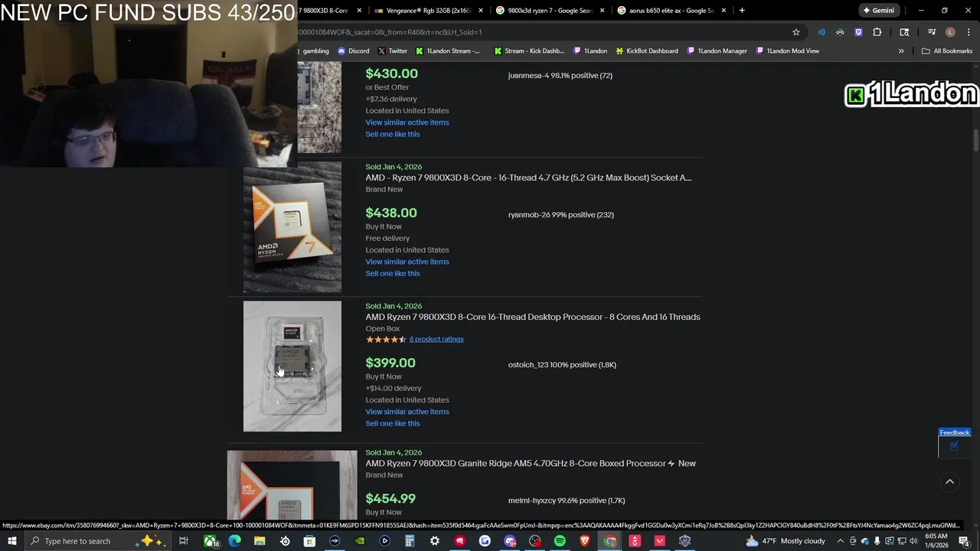Open the 6 product ratings link
The height and width of the screenshot is (551, 980).
[x=436, y=339]
